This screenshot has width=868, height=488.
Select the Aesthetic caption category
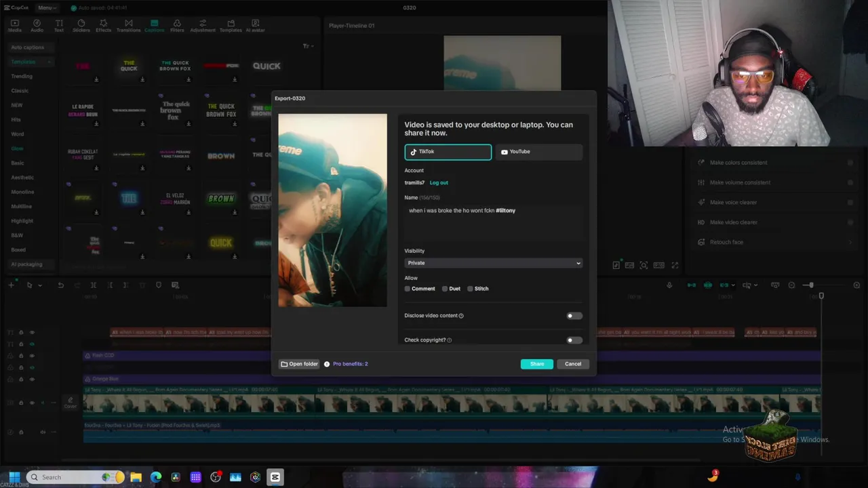[x=22, y=178]
